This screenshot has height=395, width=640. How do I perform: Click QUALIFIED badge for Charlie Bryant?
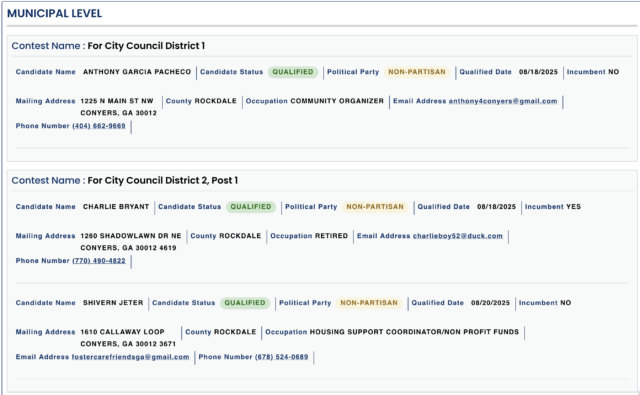click(x=251, y=206)
